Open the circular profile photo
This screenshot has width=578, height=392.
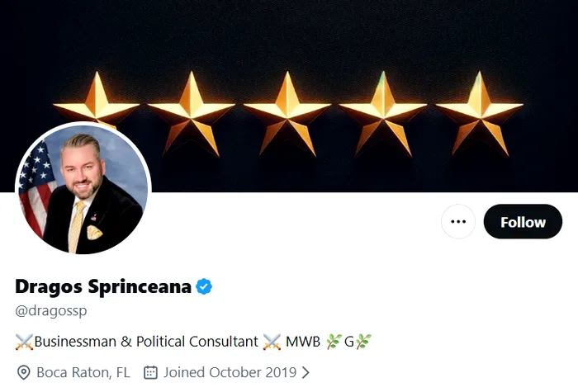click(83, 190)
